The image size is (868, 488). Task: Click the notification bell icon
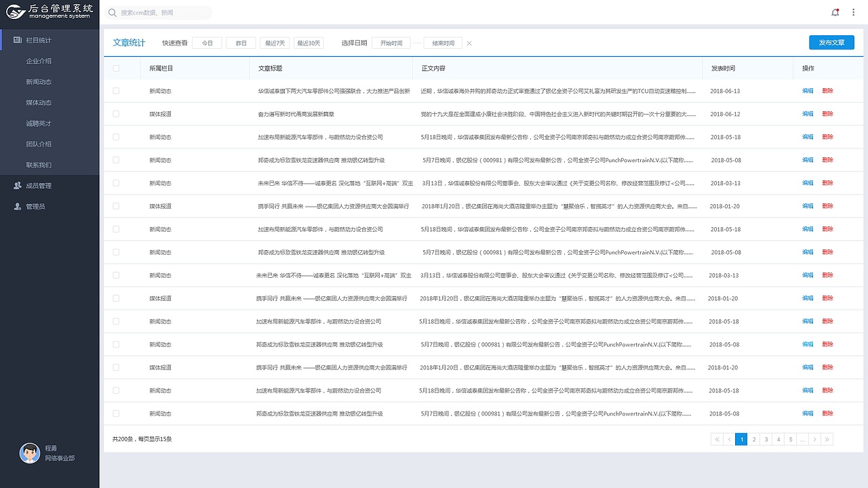point(835,12)
